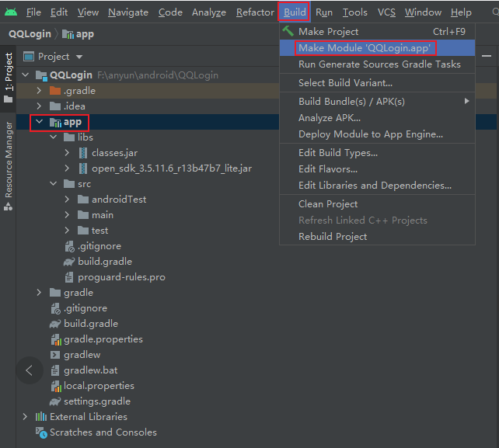Click the classes.jar archive icon

82,153
